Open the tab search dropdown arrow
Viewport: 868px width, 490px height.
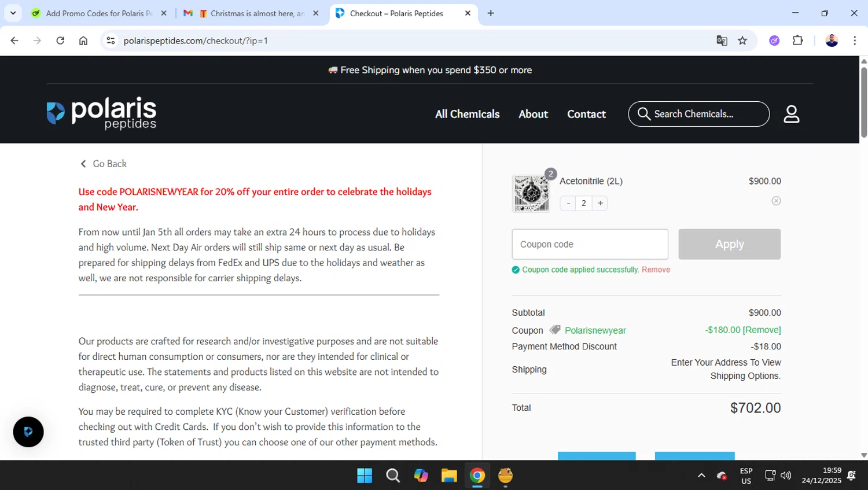point(13,13)
